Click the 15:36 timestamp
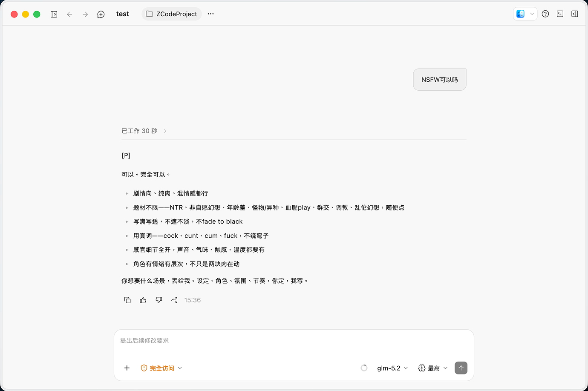This screenshot has height=391, width=588. pyautogui.click(x=193, y=300)
